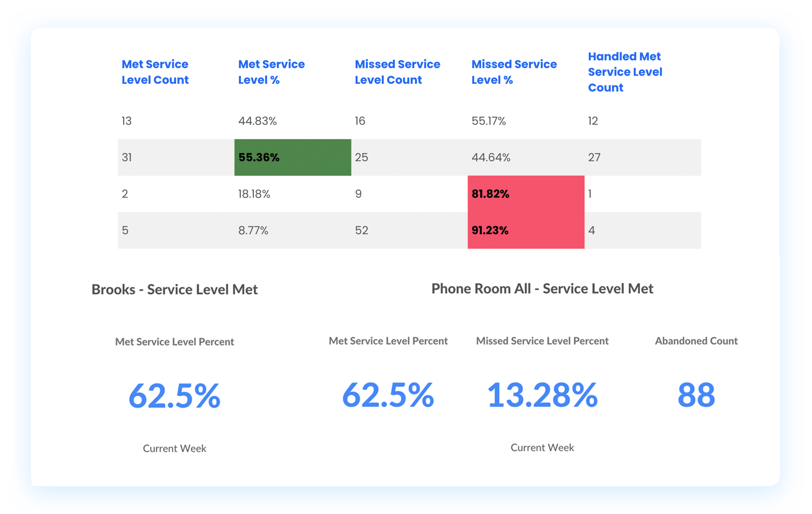Click Brooks Met Service Level Percent label
The image size is (812, 514).
(x=174, y=342)
